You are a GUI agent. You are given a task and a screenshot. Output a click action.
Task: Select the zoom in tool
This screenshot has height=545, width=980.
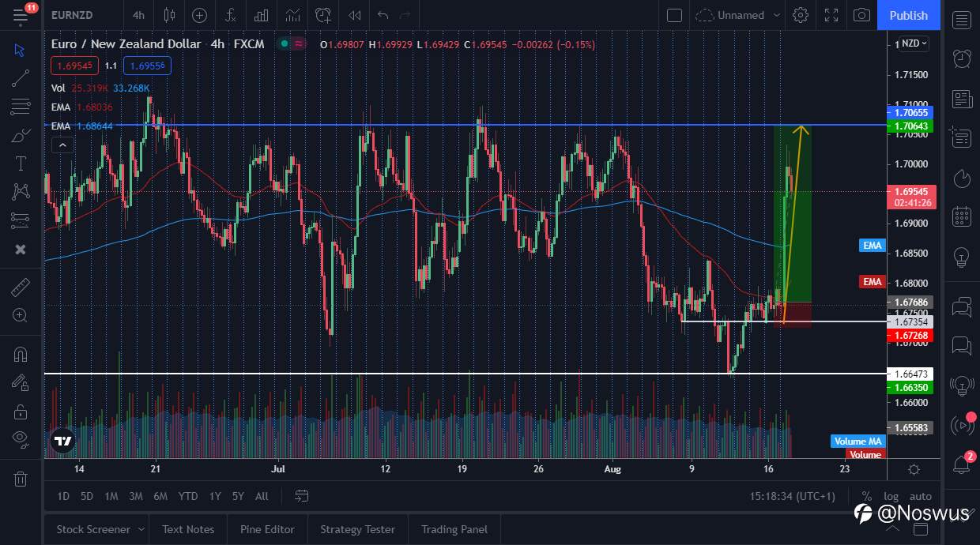(x=21, y=315)
